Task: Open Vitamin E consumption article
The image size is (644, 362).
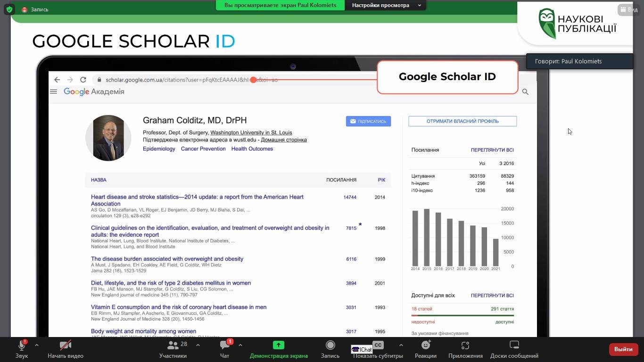Action: coord(179,307)
